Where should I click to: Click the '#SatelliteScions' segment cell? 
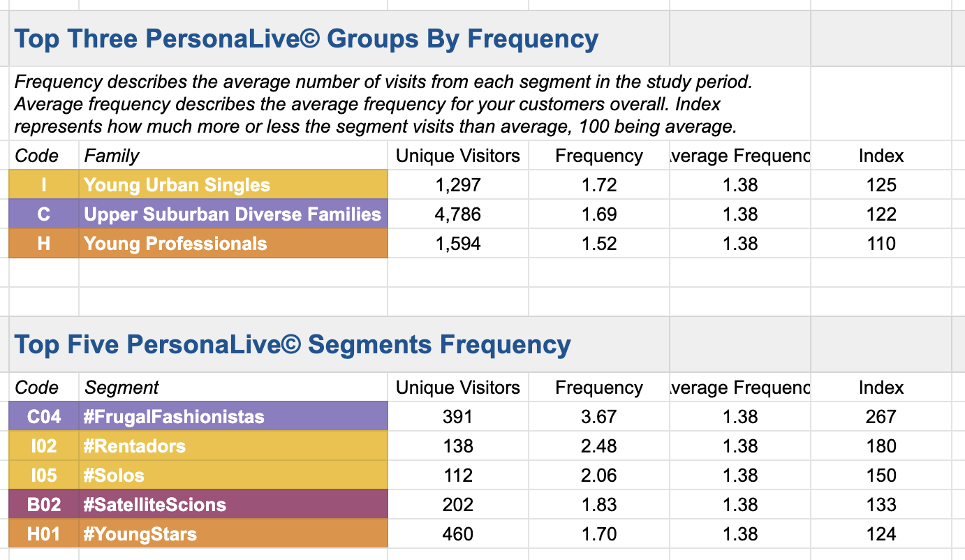(x=233, y=505)
